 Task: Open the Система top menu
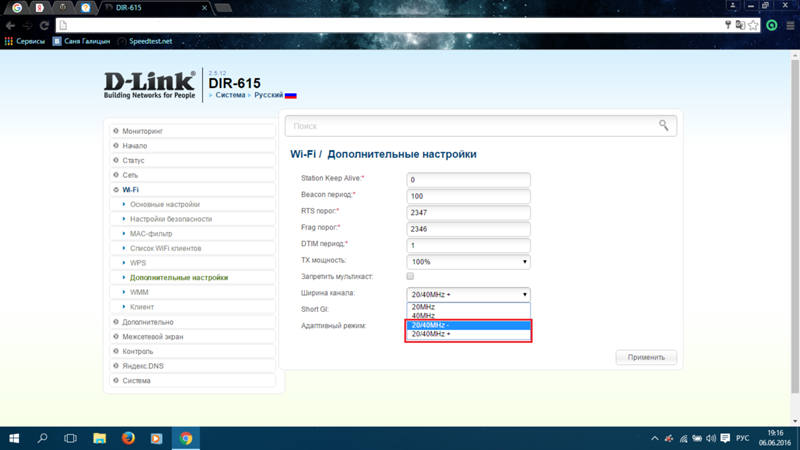pos(230,95)
